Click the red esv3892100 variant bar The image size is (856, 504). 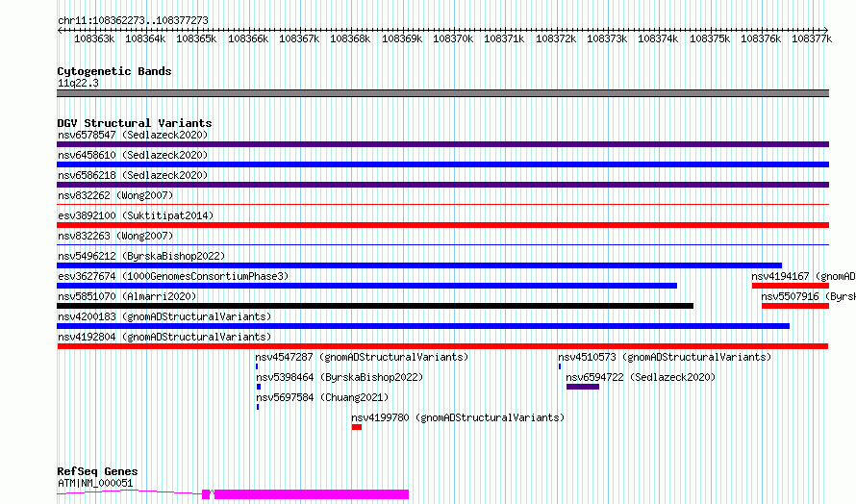[x=442, y=225]
